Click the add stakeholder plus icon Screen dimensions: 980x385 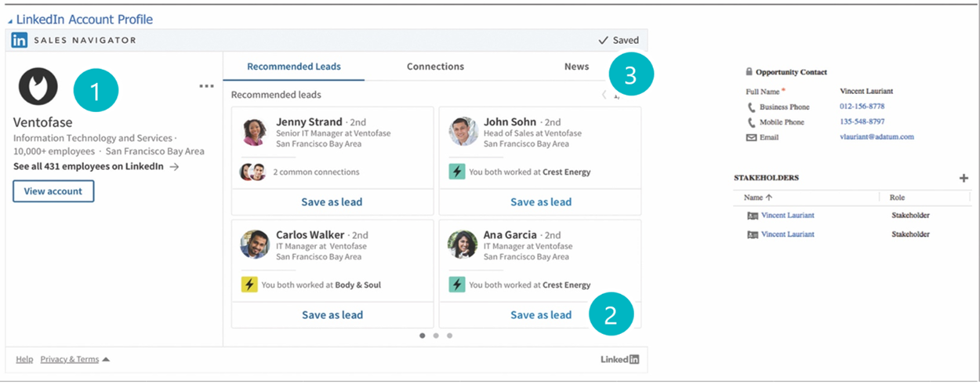(964, 178)
